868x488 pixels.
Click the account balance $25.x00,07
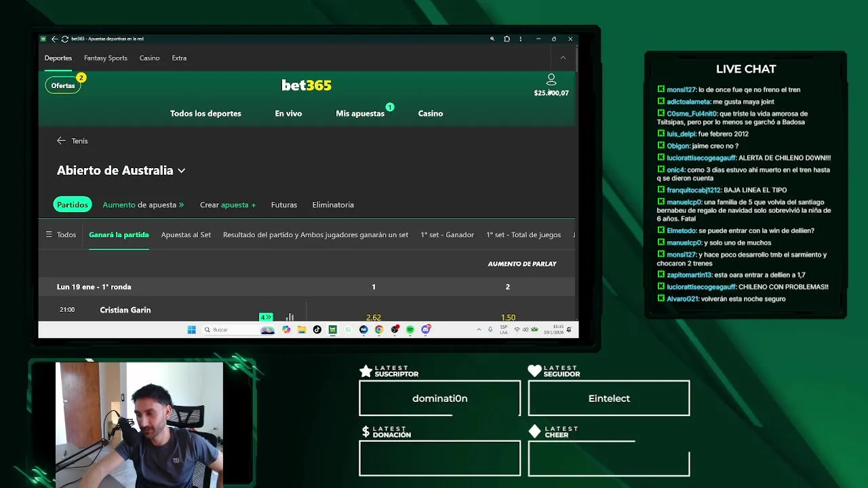(551, 93)
